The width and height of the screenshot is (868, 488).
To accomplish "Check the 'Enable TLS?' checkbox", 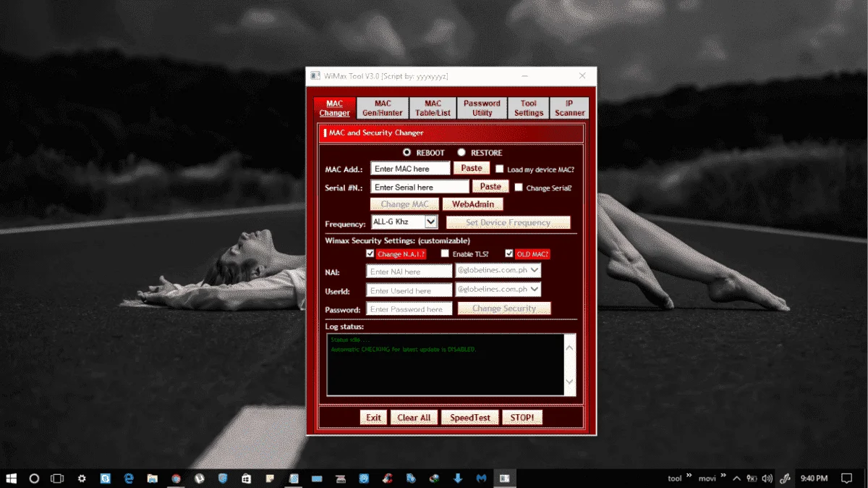I will pyautogui.click(x=445, y=253).
